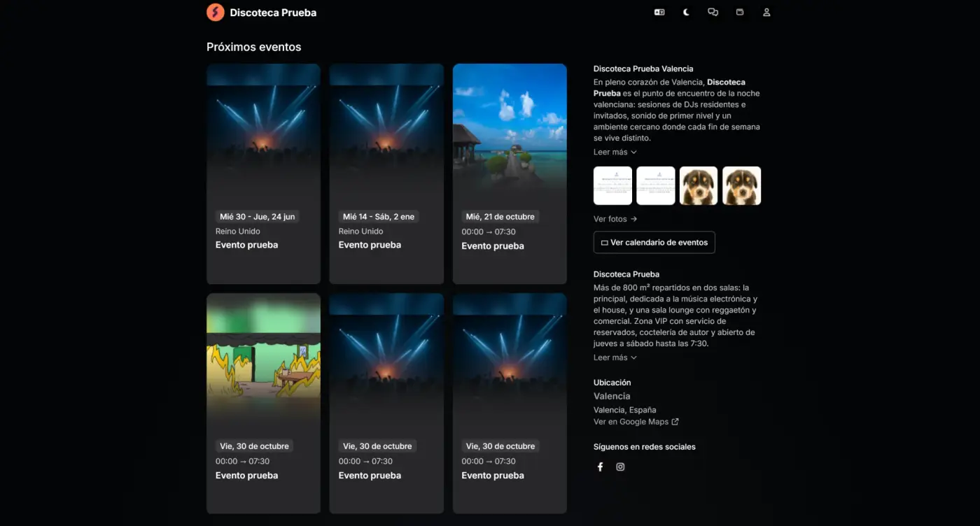Image resolution: width=980 pixels, height=526 pixels.
Task: Open the Facebook social media icon
Action: [x=600, y=467]
